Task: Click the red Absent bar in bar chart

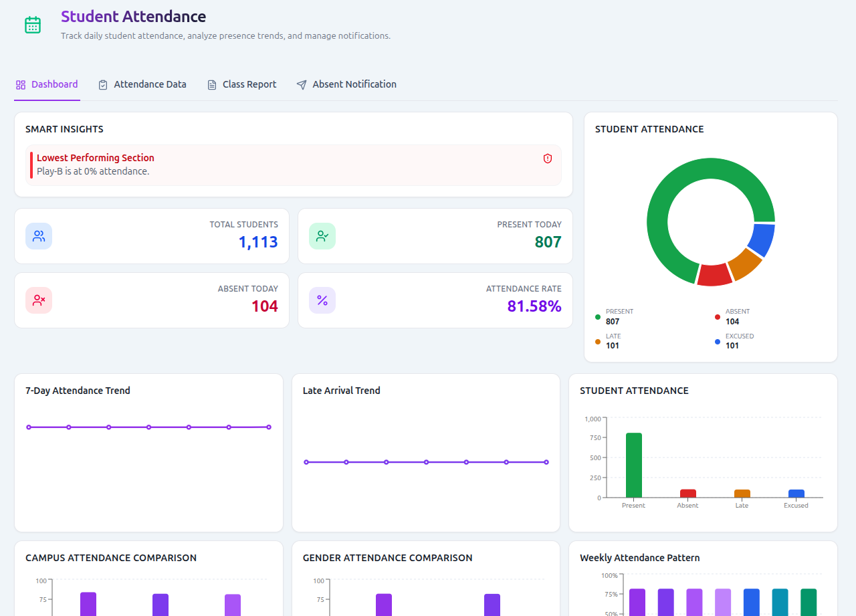Action: pyautogui.click(x=688, y=494)
